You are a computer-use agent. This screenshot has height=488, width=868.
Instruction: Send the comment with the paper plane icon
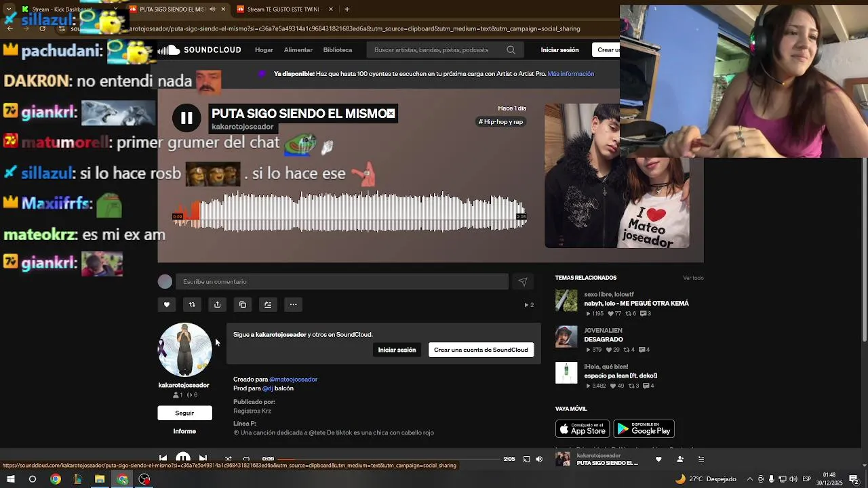coord(523,282)
